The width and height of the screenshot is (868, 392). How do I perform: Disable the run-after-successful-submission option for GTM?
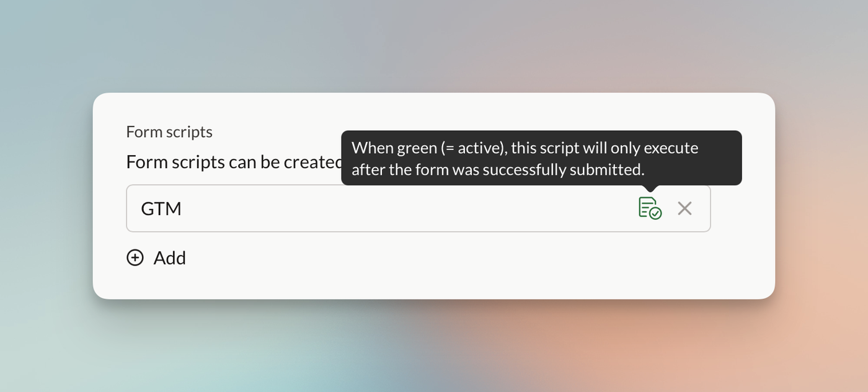pos(650,208)
